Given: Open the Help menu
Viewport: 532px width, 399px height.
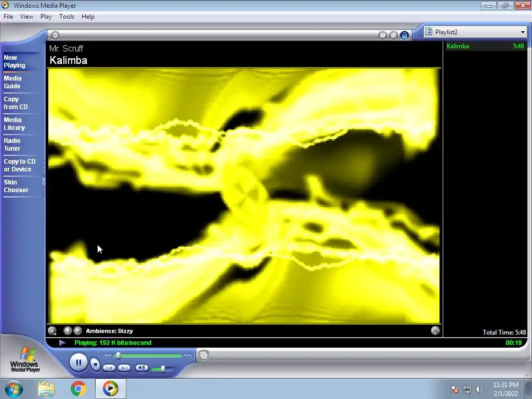Looking at the screenshot, I should tap(88, 17).
